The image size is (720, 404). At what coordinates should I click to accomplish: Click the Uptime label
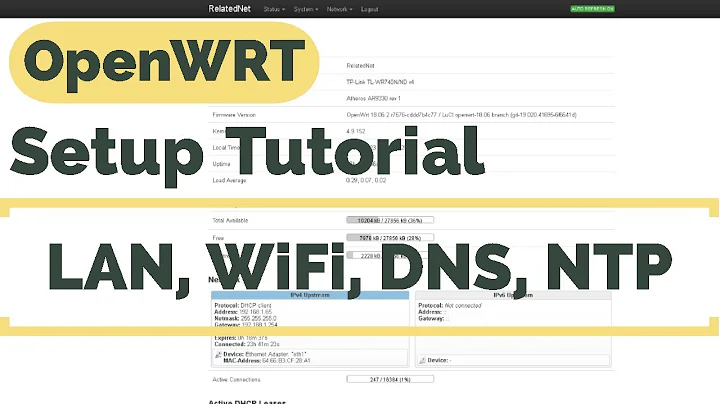221,164
